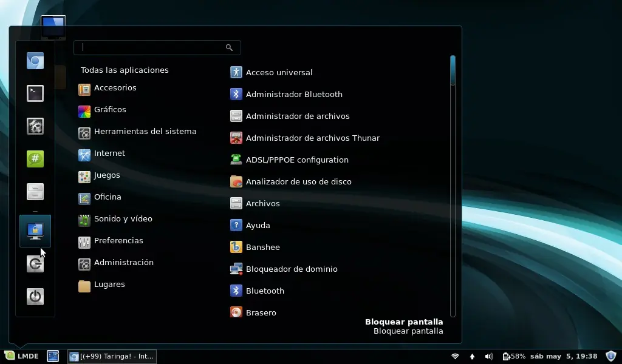Open Analizador de uso de disco
The image size is (622, 364).
[298, 182]
